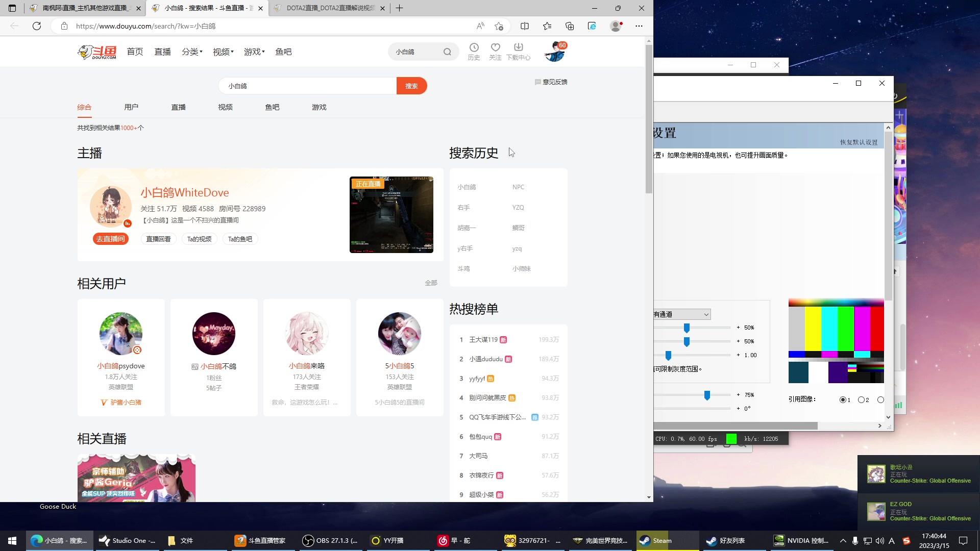Switch to 综合 search tab
This screenshot has height=551, width=980.
tap(84, 107)
